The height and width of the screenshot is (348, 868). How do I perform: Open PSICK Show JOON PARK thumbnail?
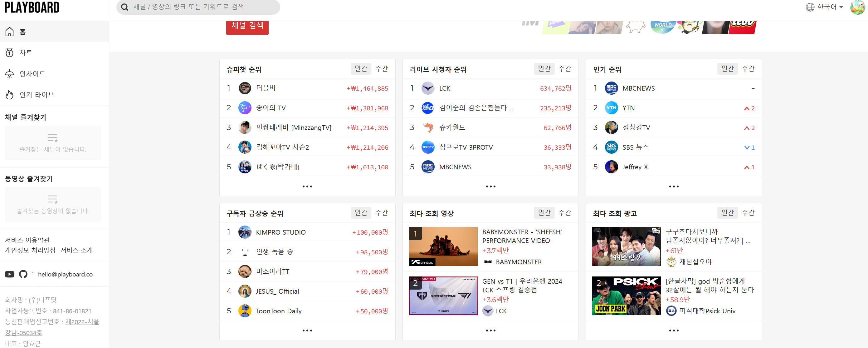(627, 296)
